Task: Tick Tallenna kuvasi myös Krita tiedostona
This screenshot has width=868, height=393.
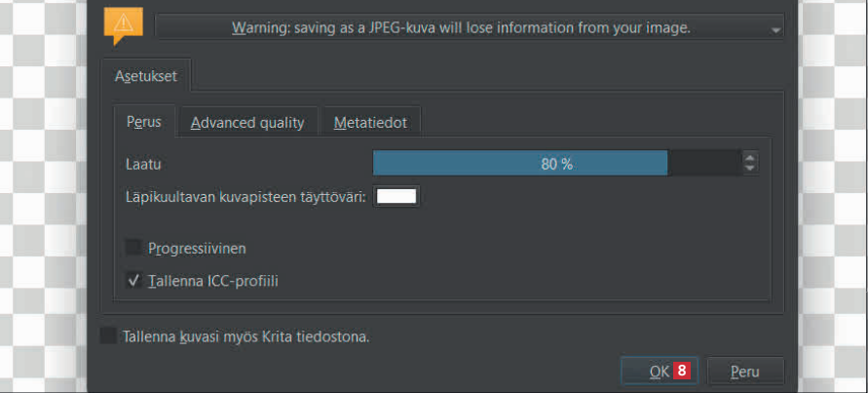Action: pyautogui.click(x=108, y=336)
